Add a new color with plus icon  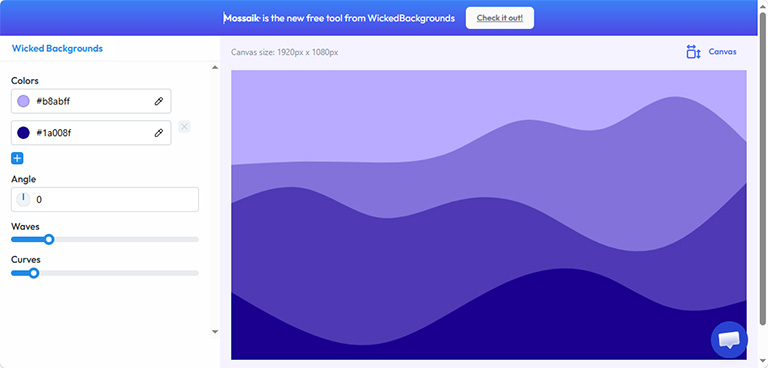point(17,158)
